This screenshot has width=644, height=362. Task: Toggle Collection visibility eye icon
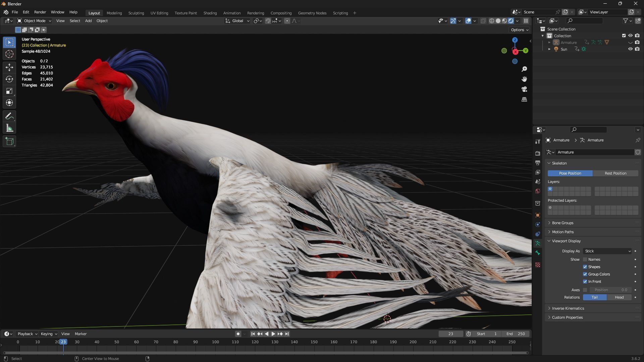[x=630, y=36]
